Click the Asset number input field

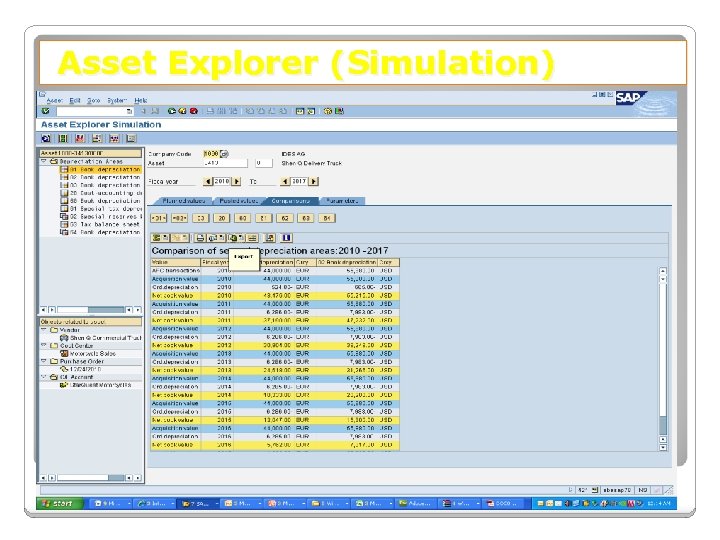pyautogui.click(x=225, y=163)
